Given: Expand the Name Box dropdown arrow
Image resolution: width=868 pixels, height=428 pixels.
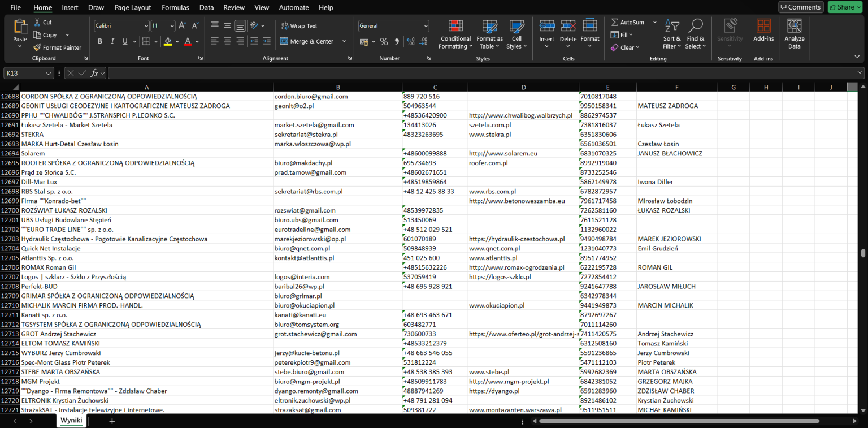Looking at the screenshot, I should pyautogui.click(x=49, y=73).
